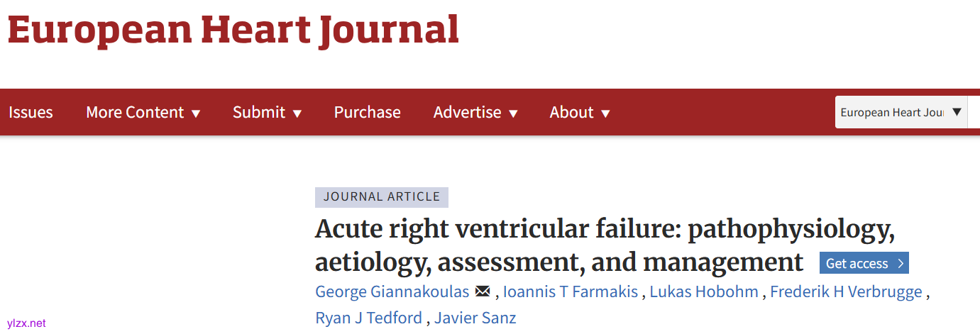Image resolution: width=980 pixels, height=334 pixels.
Task: Open author George Giannakoulas link
Action: (392, 291)
